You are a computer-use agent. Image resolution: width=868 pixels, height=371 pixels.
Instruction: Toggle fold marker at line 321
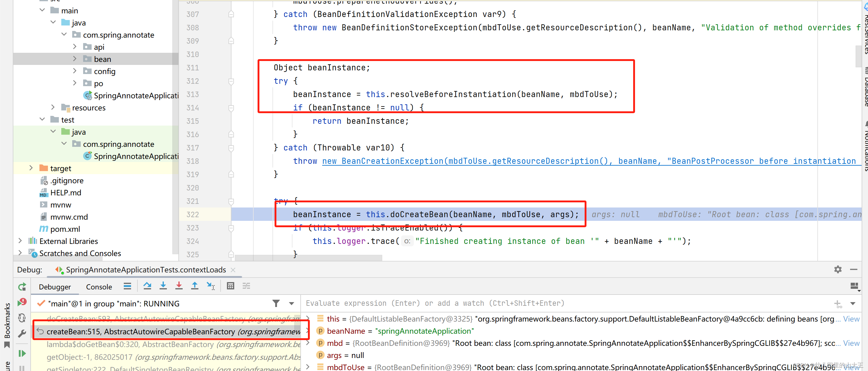coord(231,201)
